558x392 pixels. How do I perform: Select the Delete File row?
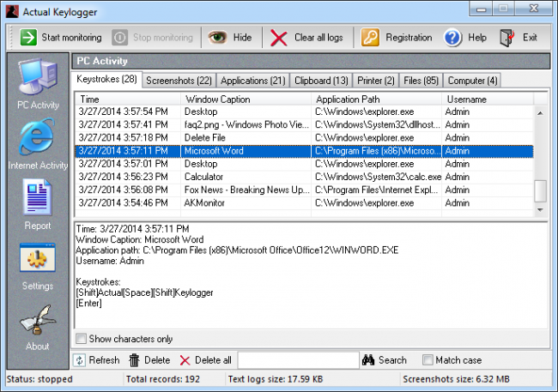tap(304, 137)
